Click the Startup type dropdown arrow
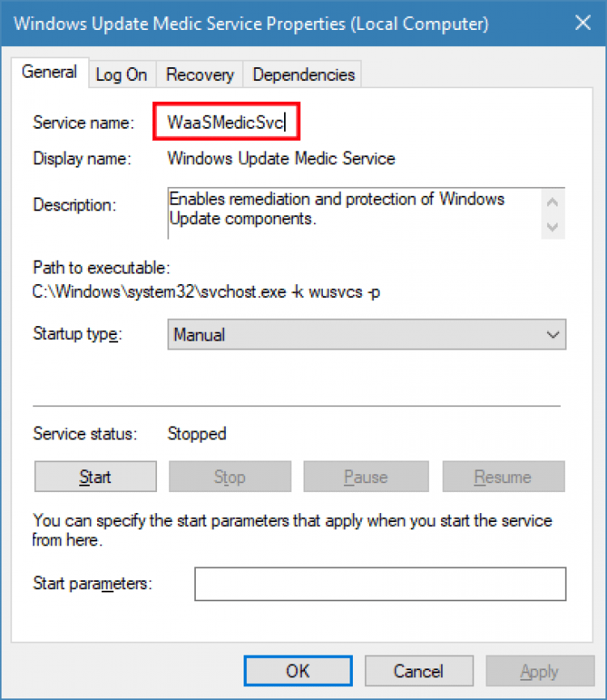Image resolution: width=607 pixels, height=700 pixels. click(x=554, y=334)
